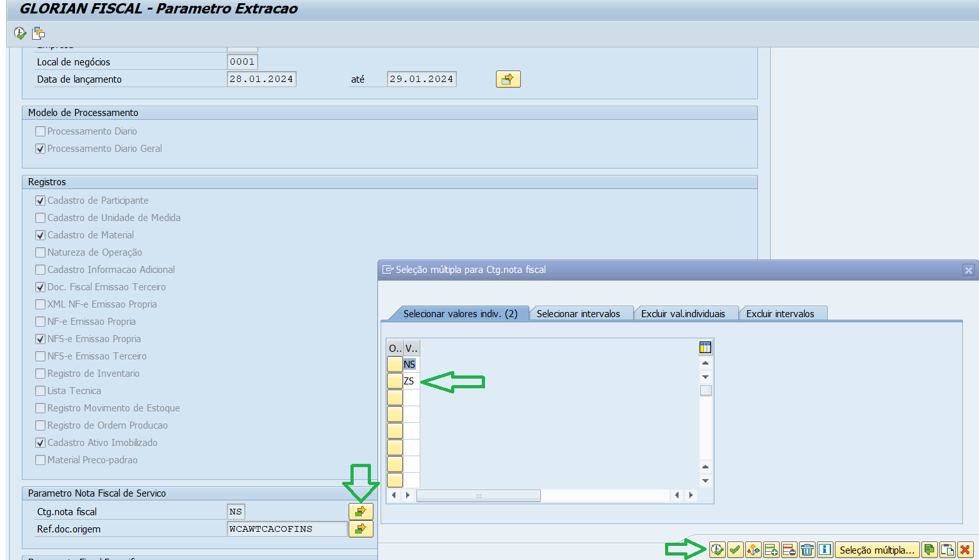Click the horizontal scrollbar thumb in the values table
This screenshot has height=560, width=979.
pos(478,495)
